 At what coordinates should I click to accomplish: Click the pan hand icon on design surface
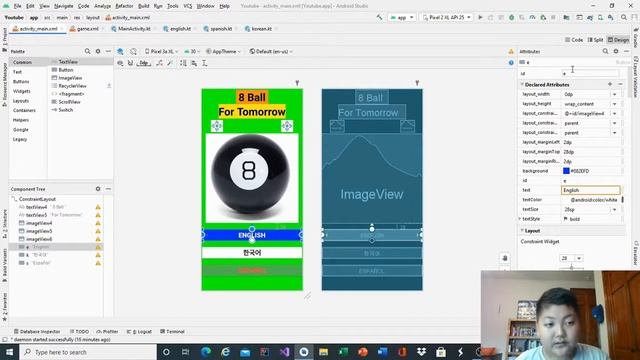[x=505, y=258]
